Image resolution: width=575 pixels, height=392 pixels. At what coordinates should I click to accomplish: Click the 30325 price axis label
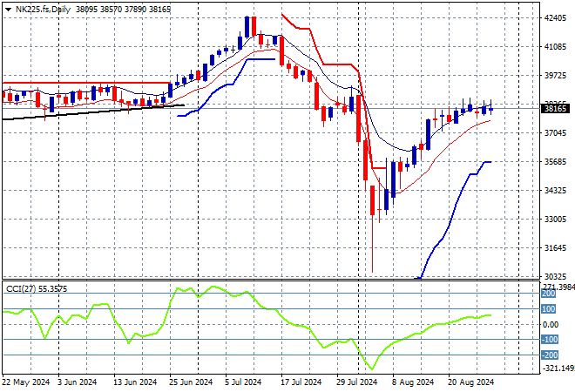pos(554,276)
